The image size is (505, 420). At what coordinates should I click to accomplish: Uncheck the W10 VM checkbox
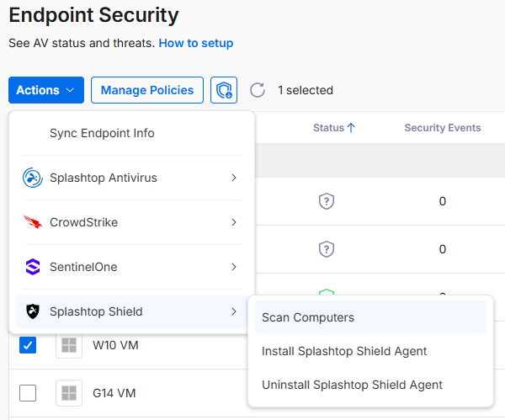click(28, 345)
